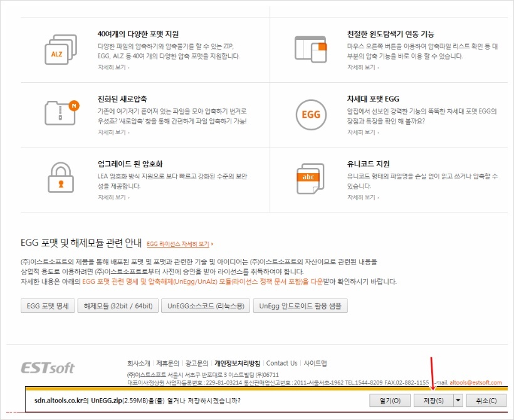Open the EGG 라이선스 자세히 보기 link

180,244
